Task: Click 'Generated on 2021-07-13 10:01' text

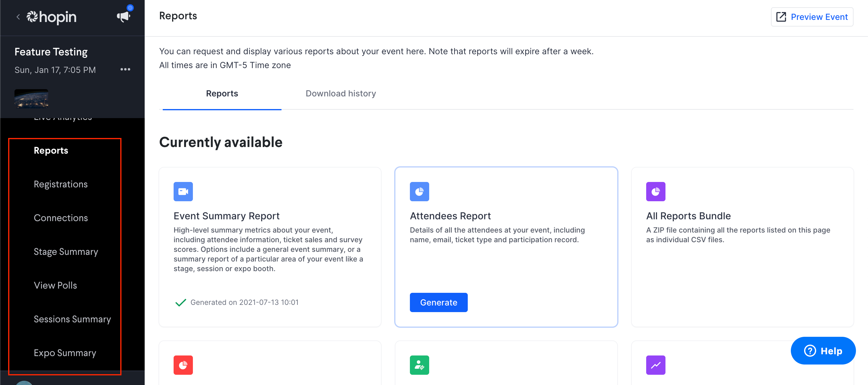Action: pyautogui.click(x=244, y=302)
